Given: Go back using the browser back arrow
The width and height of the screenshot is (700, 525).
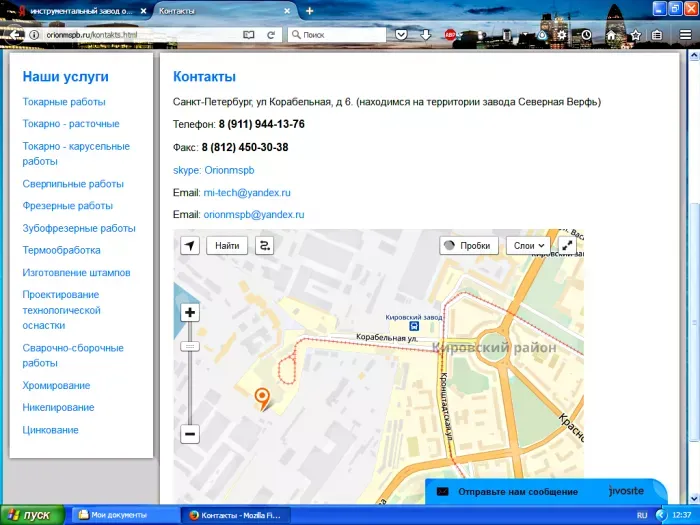Looking at the screenshot, I should point(15,35).
